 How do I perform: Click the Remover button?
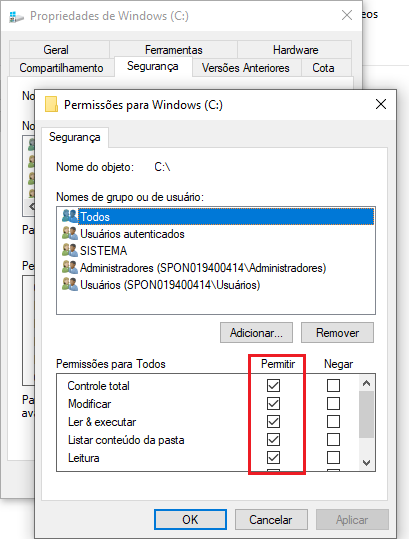click(337, 332)
